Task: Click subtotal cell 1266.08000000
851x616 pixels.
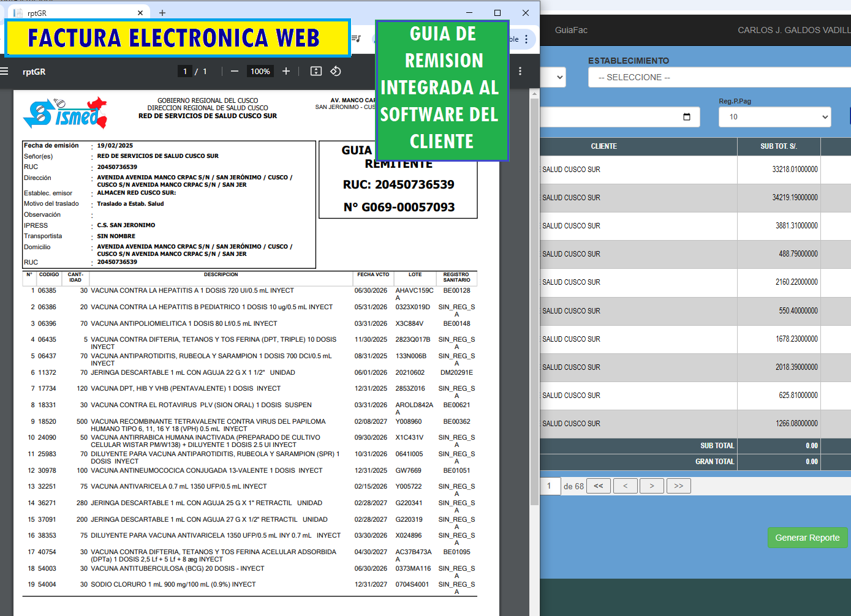Action: tap(796, 424)
